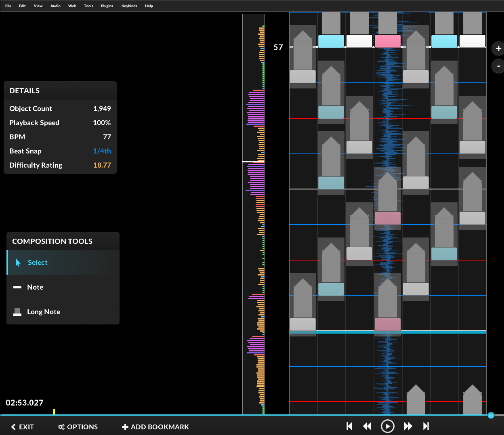
Task: Add a bookmark at current time
Action: point(155,427)
